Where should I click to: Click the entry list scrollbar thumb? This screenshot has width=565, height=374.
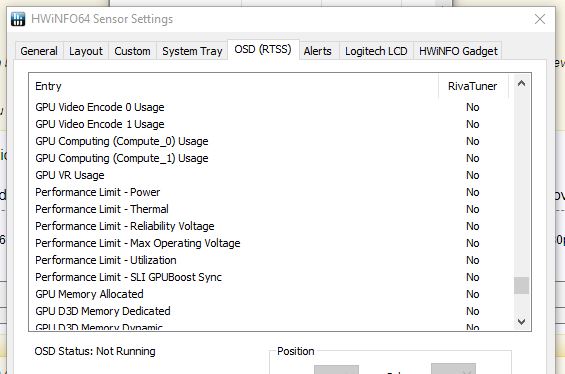(521, 285)
